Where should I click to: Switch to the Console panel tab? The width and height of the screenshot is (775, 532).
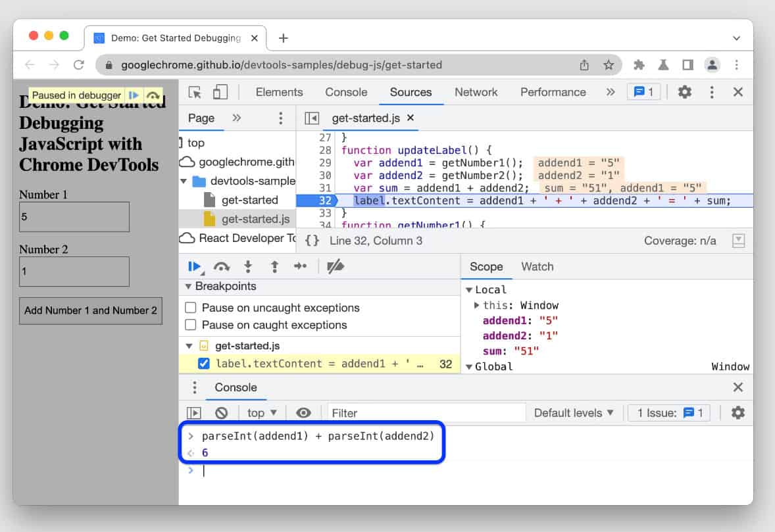tap(346, 92)
